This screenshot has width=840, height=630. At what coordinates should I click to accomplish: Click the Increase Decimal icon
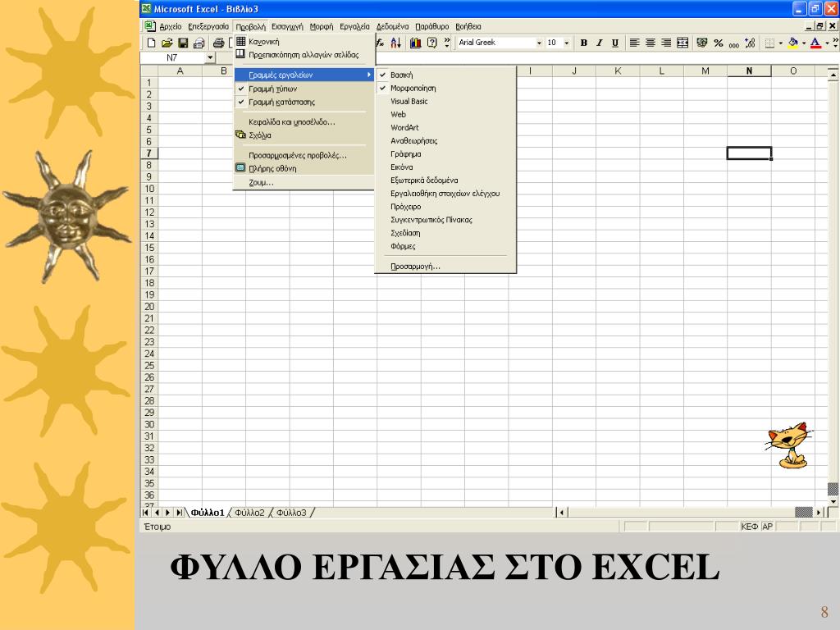pyautogui.click(x=750, y=43)
